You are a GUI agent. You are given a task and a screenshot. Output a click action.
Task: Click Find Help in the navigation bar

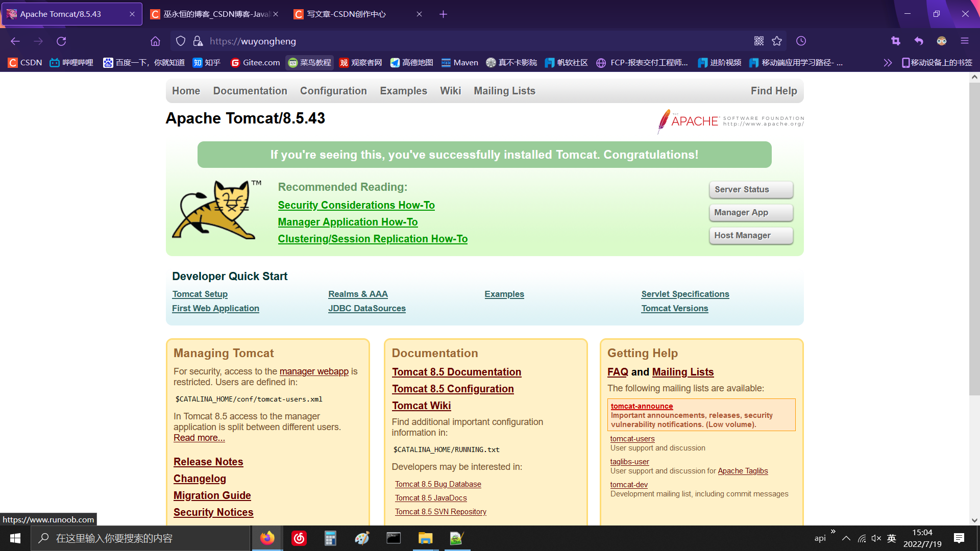click(x=774, y=91)
